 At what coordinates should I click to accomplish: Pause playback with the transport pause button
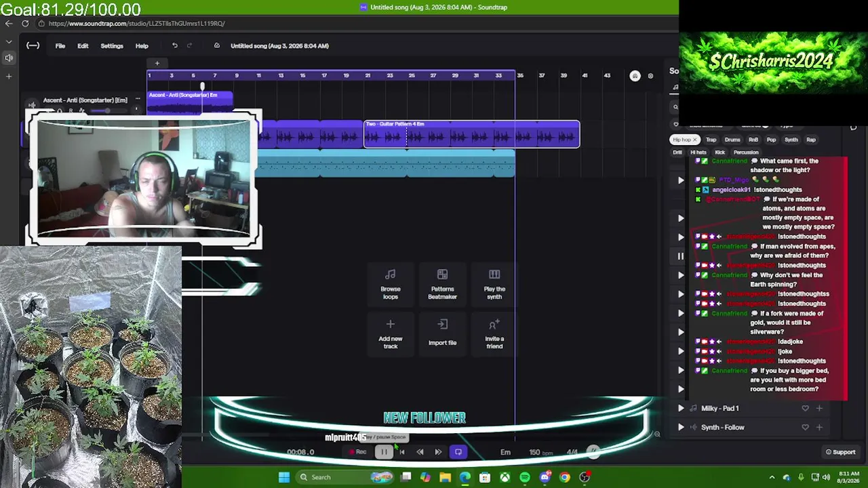point(384,452)
